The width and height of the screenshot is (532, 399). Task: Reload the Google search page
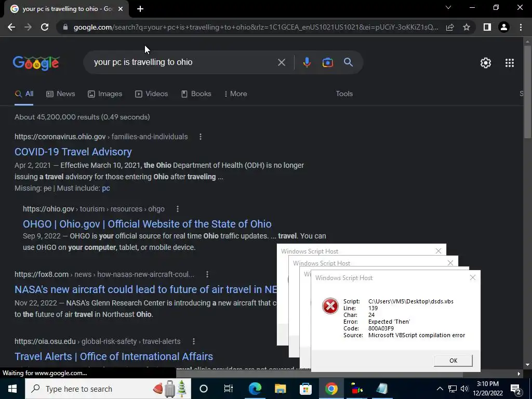(x=45, y=27)
